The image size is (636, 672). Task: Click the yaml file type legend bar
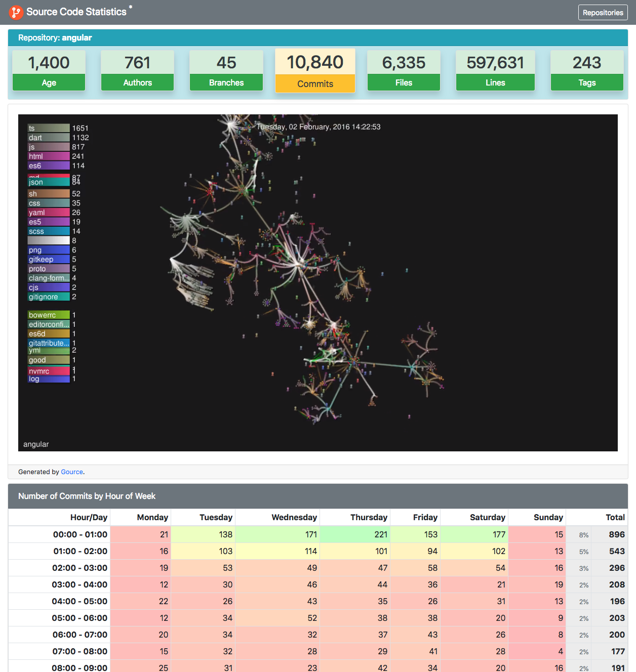point(49,213)
